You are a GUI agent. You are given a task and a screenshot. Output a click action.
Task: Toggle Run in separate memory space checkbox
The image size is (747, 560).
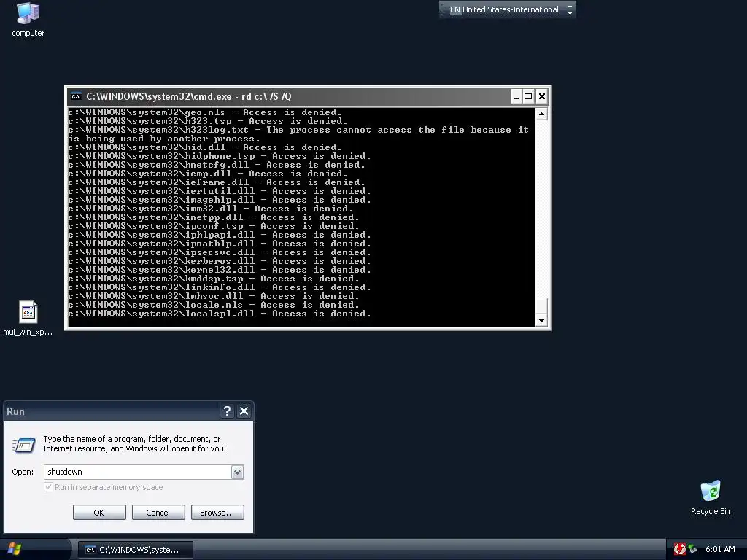[x=48, y=486]
